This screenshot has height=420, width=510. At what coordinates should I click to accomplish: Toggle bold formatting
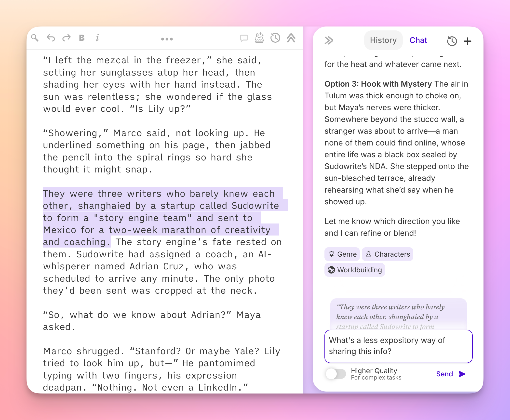pyautogui.click(x=82, y=38)
